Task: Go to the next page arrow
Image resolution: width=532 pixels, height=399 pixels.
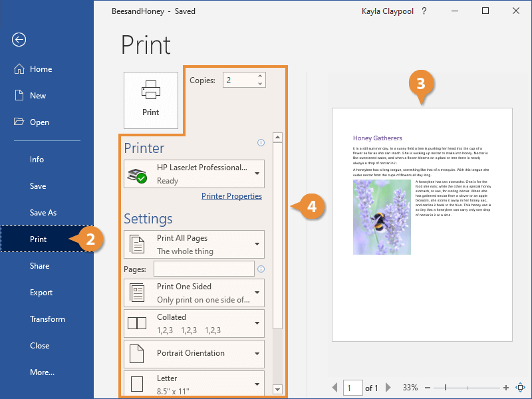Action: click(389, 388)
